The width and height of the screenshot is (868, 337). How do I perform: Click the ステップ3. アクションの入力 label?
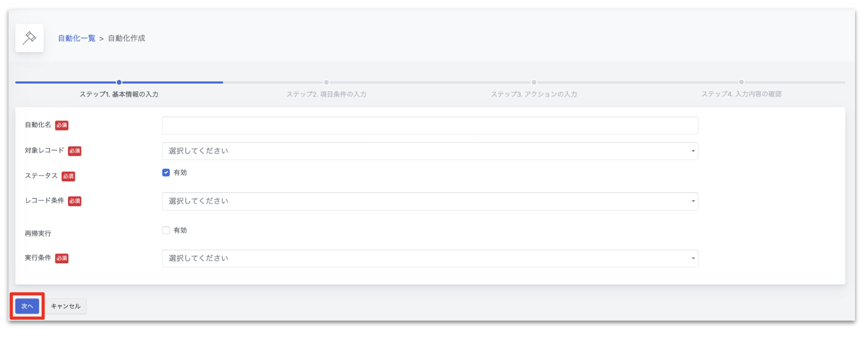[534, 94]
